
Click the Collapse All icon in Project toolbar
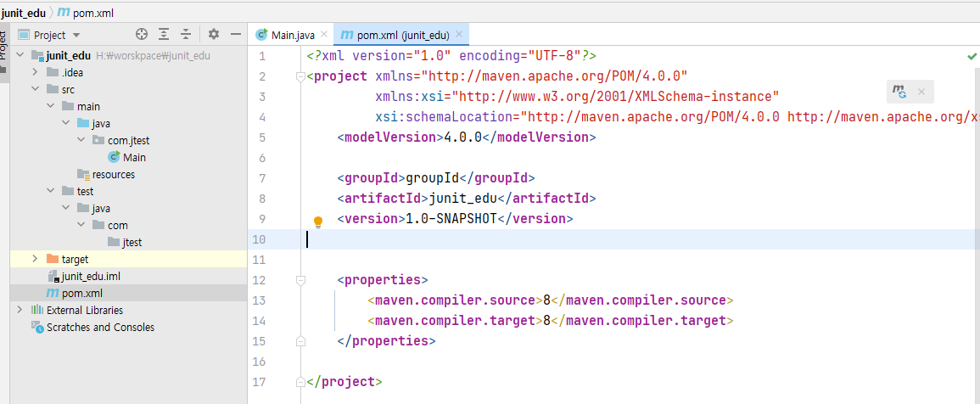tap(186, 35)
